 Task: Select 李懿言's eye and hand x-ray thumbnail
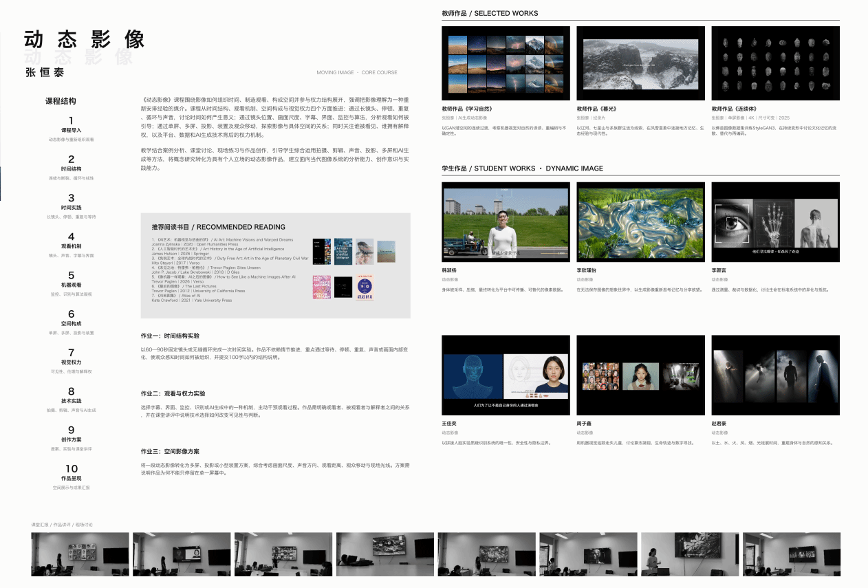point(775,221)
